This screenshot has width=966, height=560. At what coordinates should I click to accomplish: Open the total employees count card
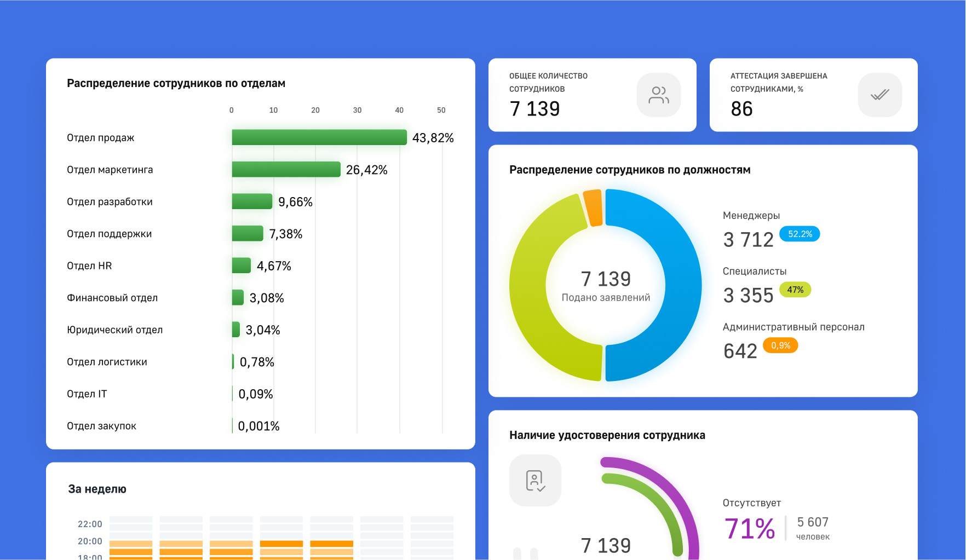click(x=592, y=95)
